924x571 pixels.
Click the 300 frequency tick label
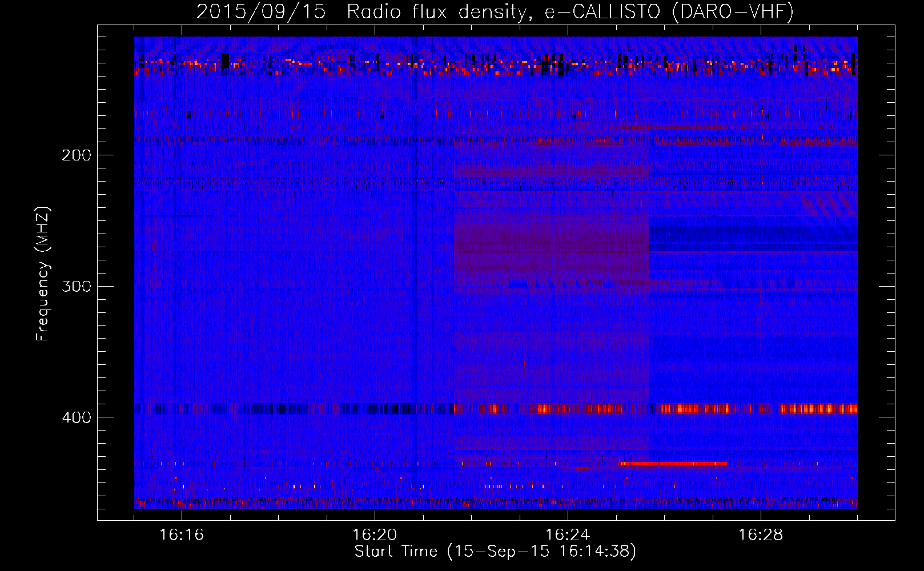(77, 286)
